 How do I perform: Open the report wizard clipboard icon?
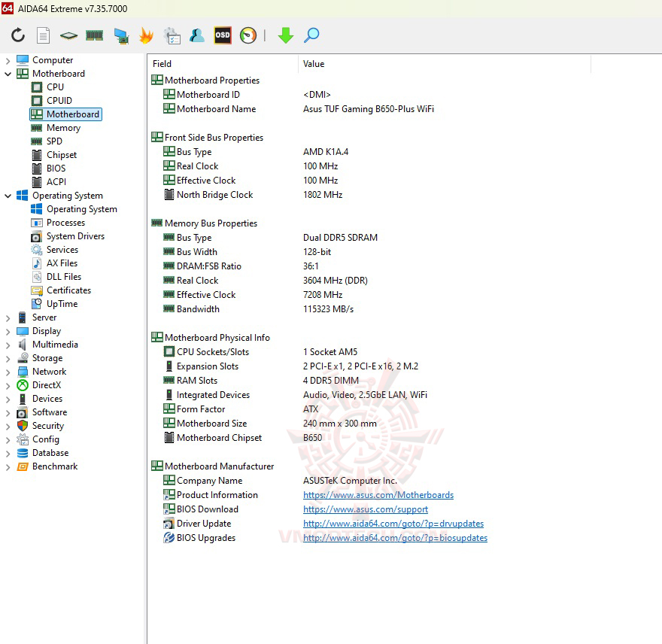(172, 36)
